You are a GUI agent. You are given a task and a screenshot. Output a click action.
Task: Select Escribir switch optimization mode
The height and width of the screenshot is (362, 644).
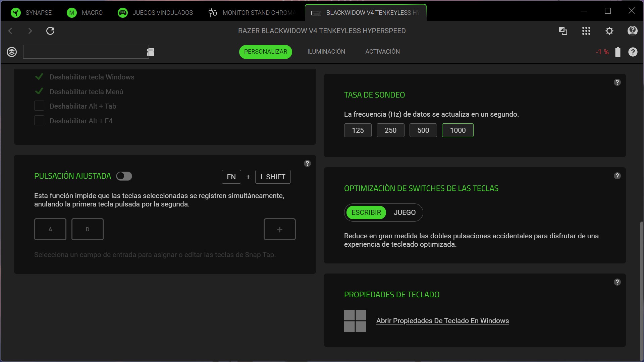click(366, 213)
